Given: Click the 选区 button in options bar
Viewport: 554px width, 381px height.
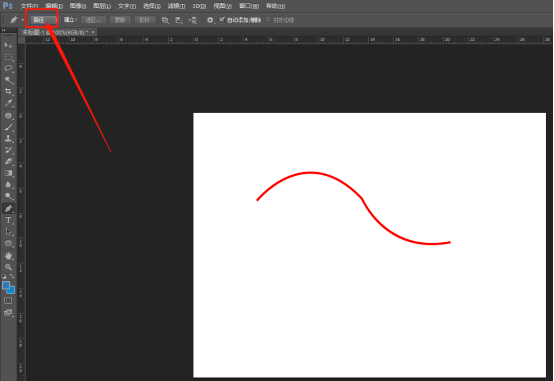Looking at the screenshot, I should [93, 20].
